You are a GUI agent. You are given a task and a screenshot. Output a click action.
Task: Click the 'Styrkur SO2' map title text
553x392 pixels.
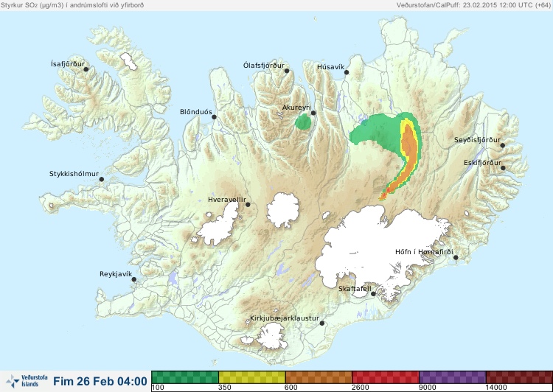pos(72,5)
